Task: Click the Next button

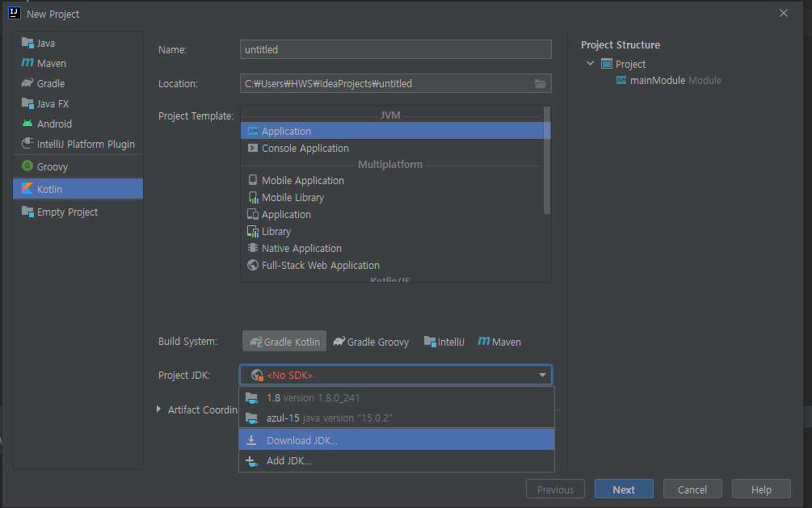Action: (624, 489)
